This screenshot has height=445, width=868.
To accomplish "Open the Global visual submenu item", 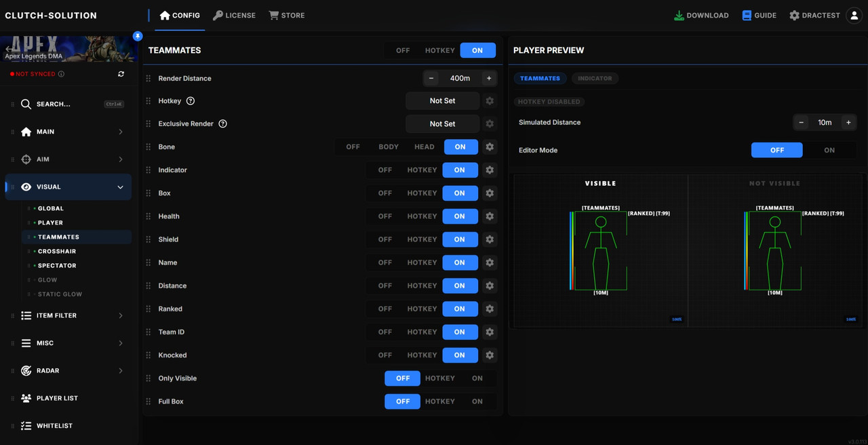I will [51, 209].
